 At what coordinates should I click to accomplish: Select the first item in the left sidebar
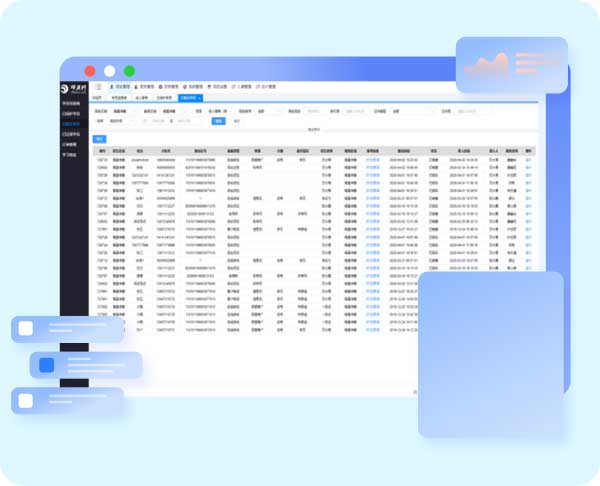click(x=74, y=104)
